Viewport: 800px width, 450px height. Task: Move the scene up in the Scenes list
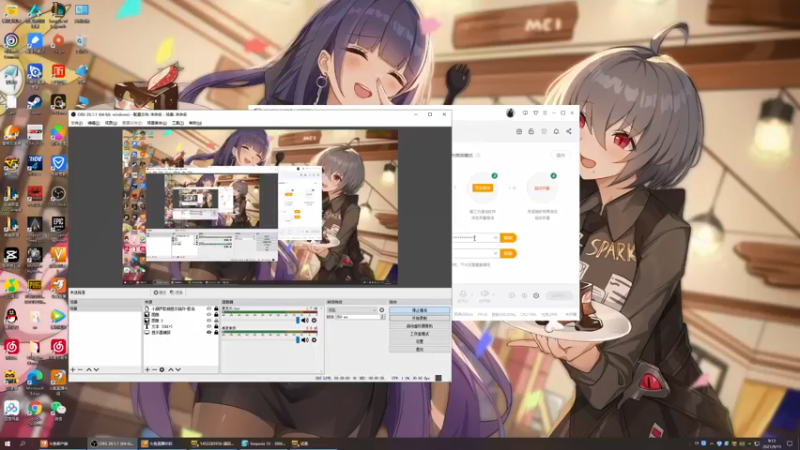tap(89, 369)
